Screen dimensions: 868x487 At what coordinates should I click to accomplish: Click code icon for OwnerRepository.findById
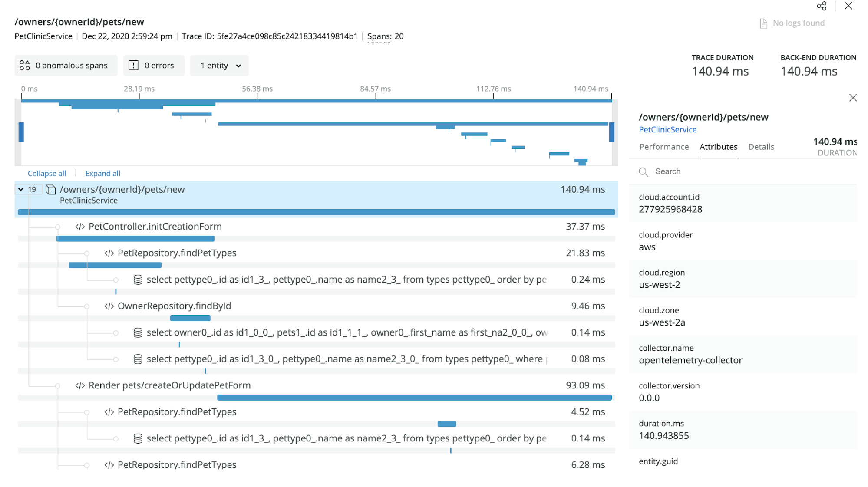click(109, 306)
